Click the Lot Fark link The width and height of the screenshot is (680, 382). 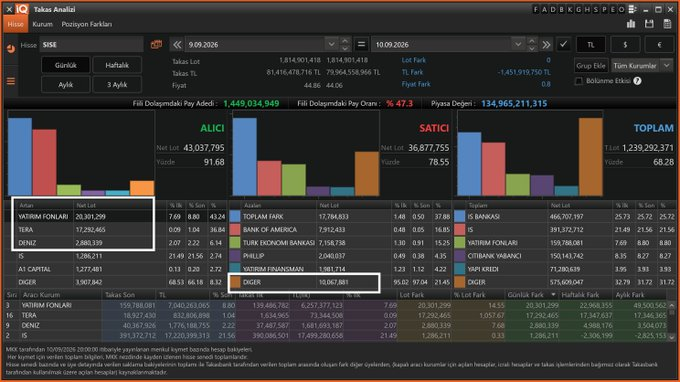[x=413, y=60]
